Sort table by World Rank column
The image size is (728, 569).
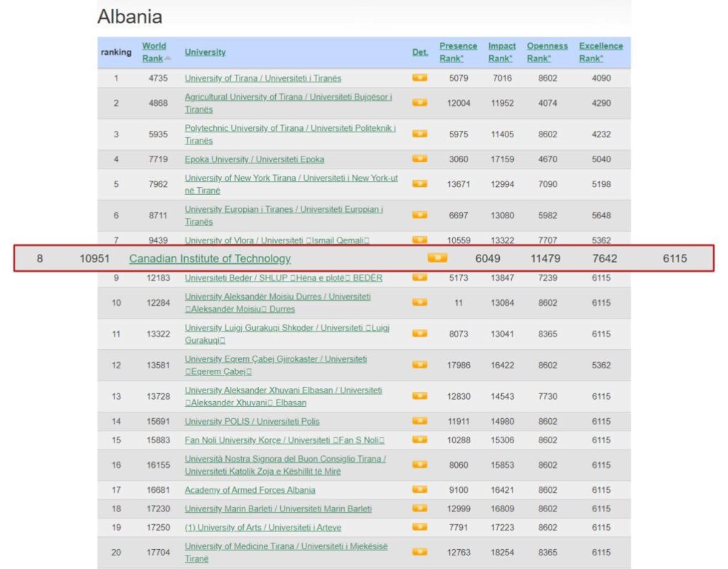pyautogui.click(x=154, y=52)
